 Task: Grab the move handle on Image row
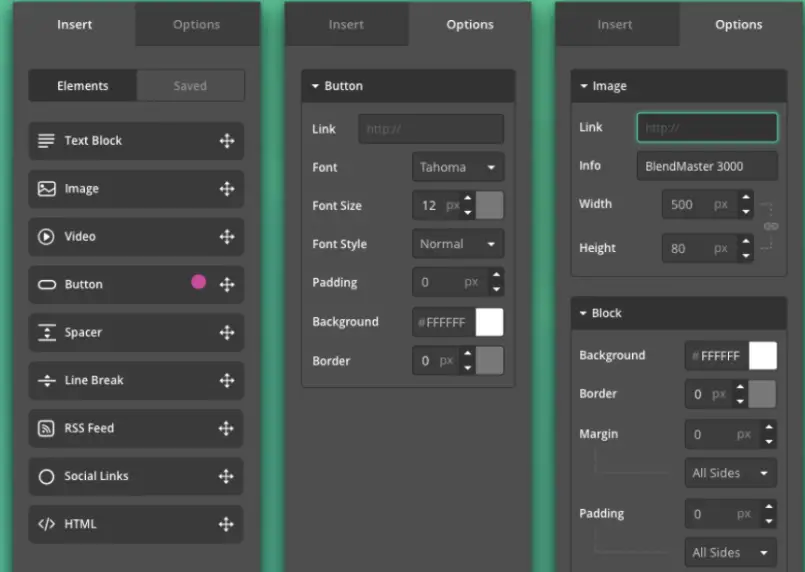coord(227,188)
